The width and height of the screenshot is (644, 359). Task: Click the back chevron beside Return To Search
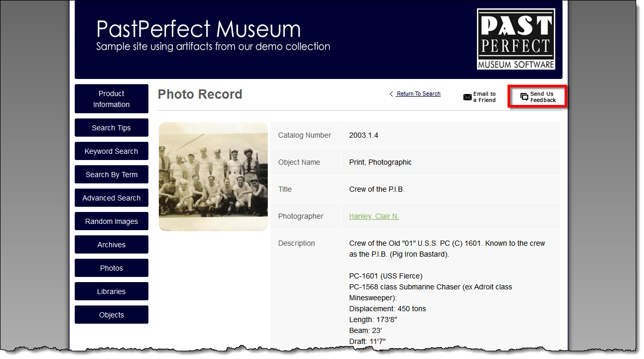coord(391,94)
